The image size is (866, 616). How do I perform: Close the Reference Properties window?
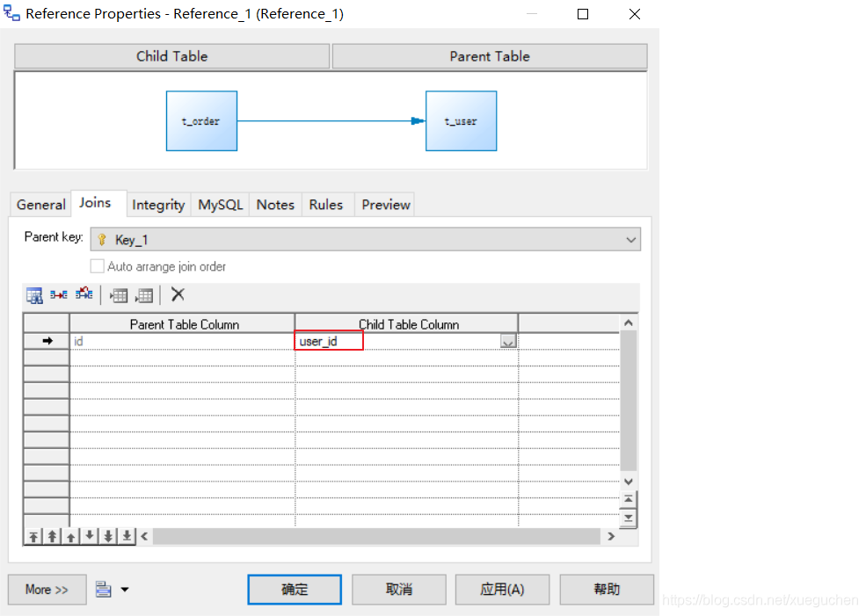635,14
